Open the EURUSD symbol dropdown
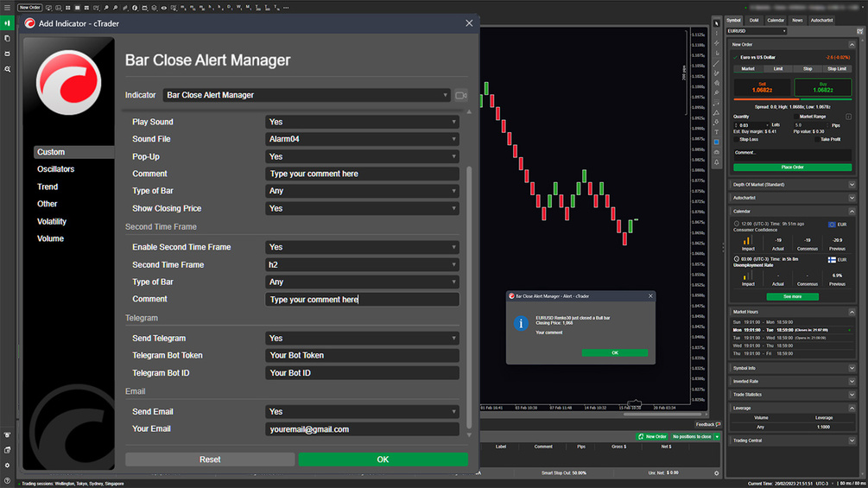Viewport: 868px width, 488px height. pos(757,31)
